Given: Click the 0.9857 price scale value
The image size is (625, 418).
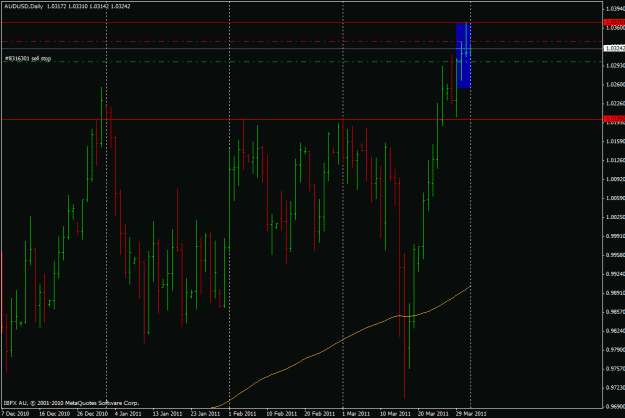Looking at the screenshot, I should 615,312.
